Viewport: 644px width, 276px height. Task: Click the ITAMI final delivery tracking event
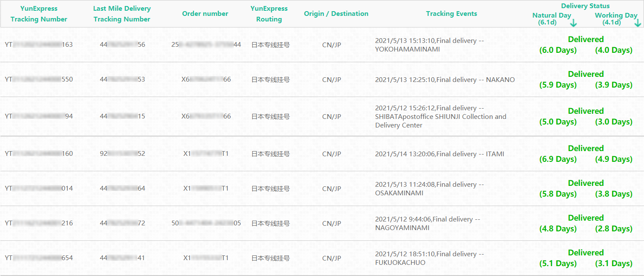pyautogui.click(x=439, y=154)
